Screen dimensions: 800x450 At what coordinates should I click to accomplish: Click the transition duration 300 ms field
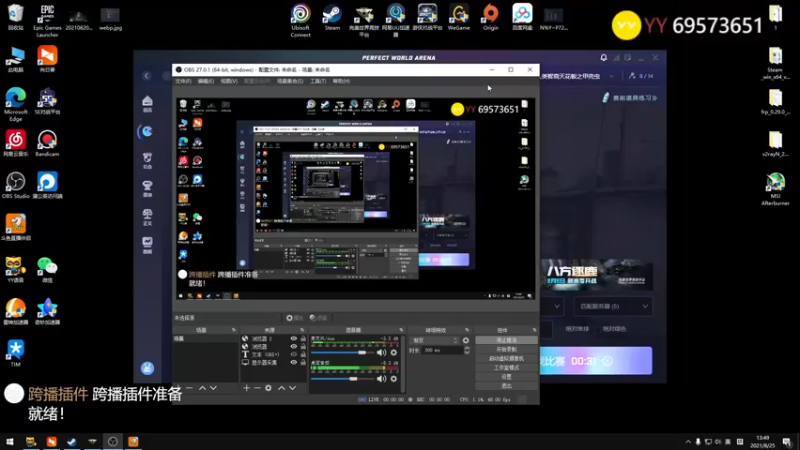tap(442, 351)
